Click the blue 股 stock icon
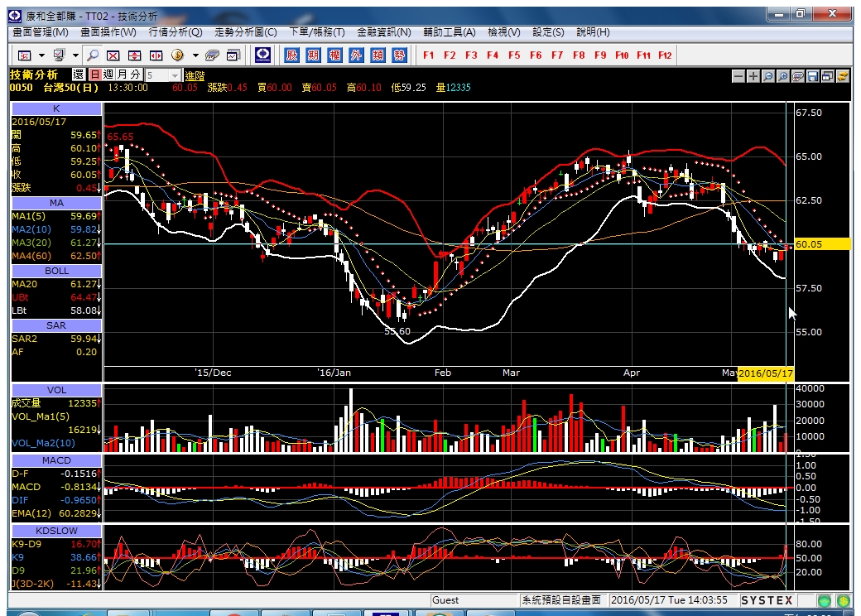The height and width of the screenshot is (616, 861). click(x=292, y=55)
